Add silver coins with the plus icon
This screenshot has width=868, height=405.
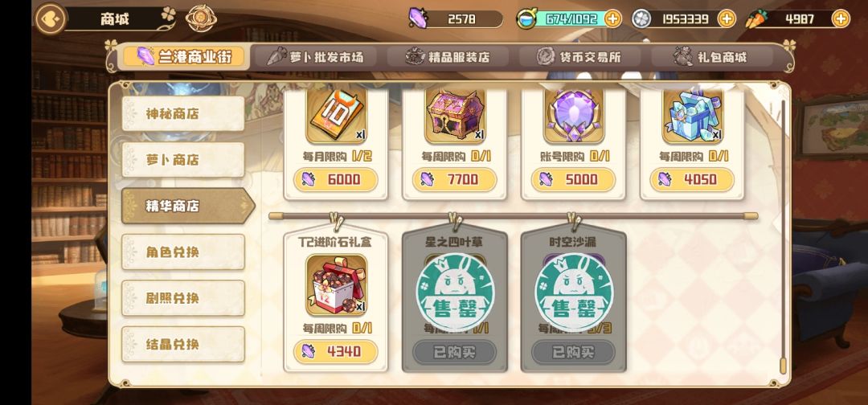tap(727, 18)
